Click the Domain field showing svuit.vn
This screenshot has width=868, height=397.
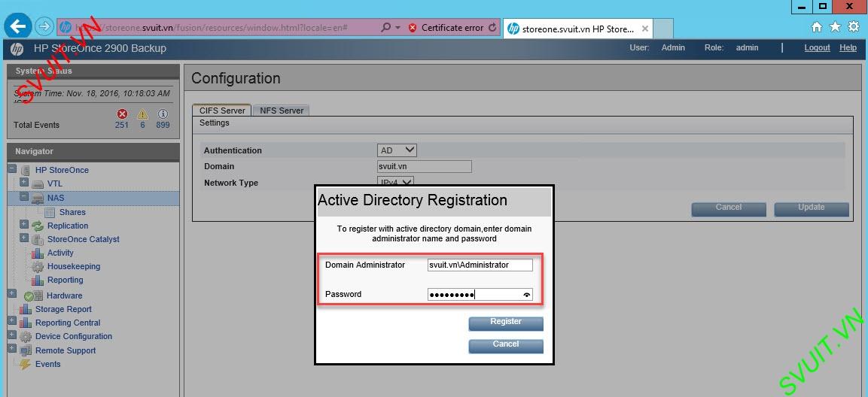(x=425, y=166)
